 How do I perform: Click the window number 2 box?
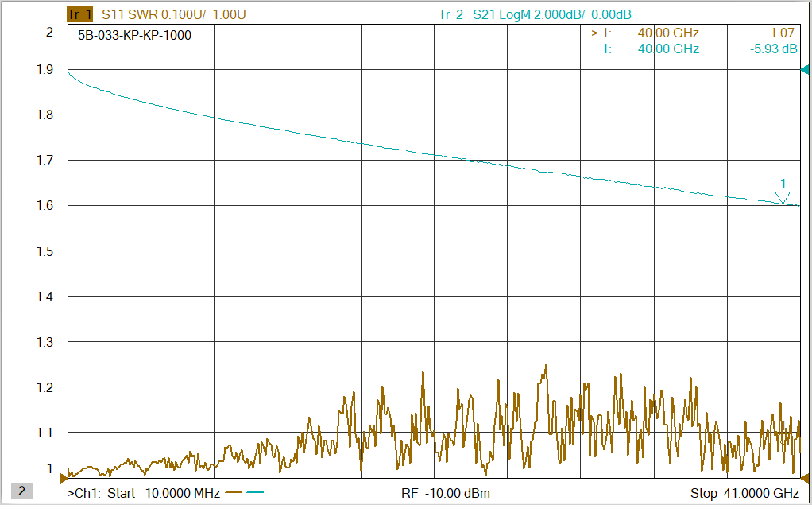tap(21, 491)
